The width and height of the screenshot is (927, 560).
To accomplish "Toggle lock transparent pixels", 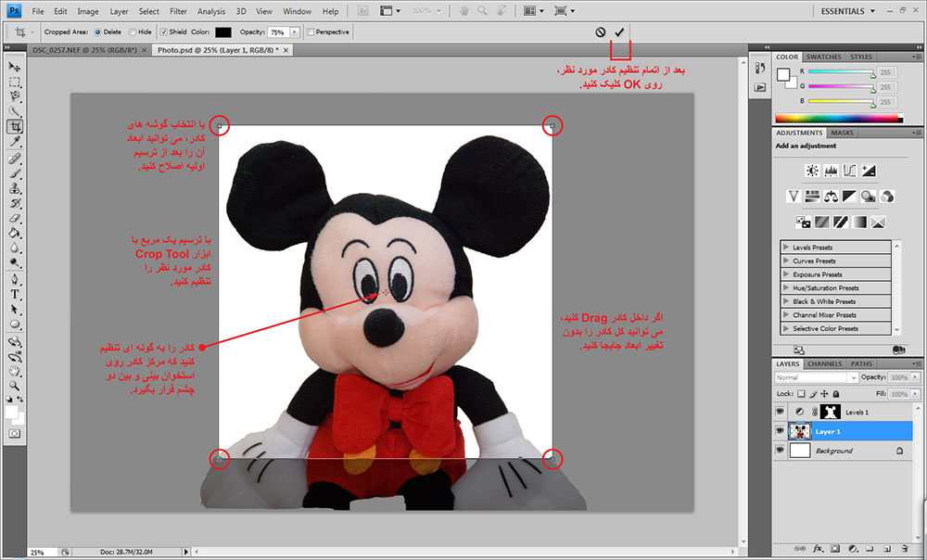I will (x=801, y=394).
